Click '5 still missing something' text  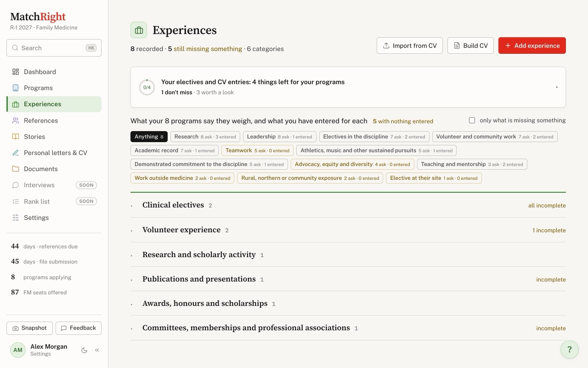pyautogui.click(x=205, y=49)
